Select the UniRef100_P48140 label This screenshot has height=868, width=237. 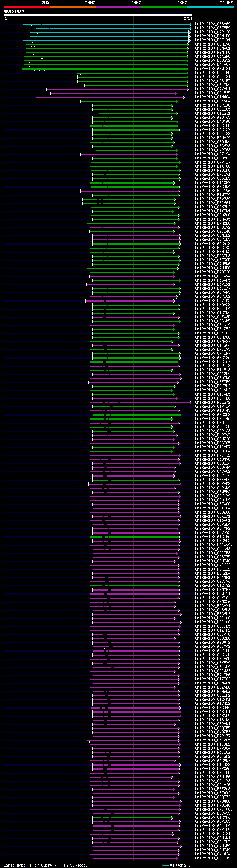point(213,805)
